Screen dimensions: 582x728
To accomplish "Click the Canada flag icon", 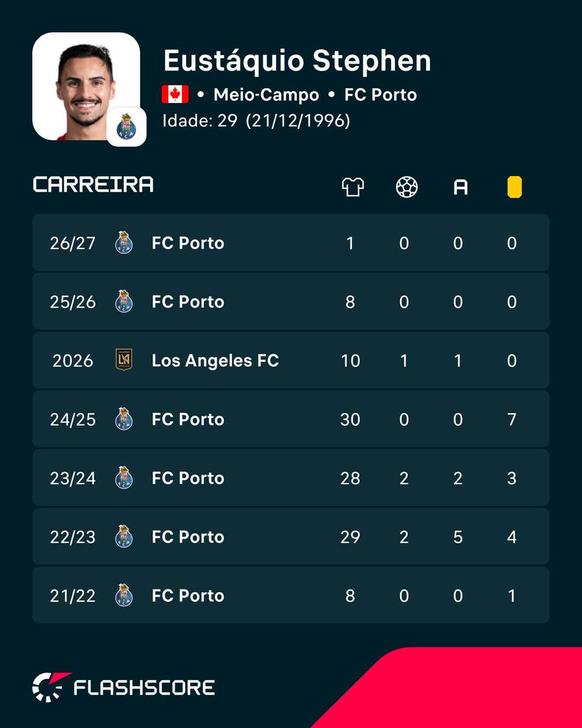I will click(x=175, y=94).
